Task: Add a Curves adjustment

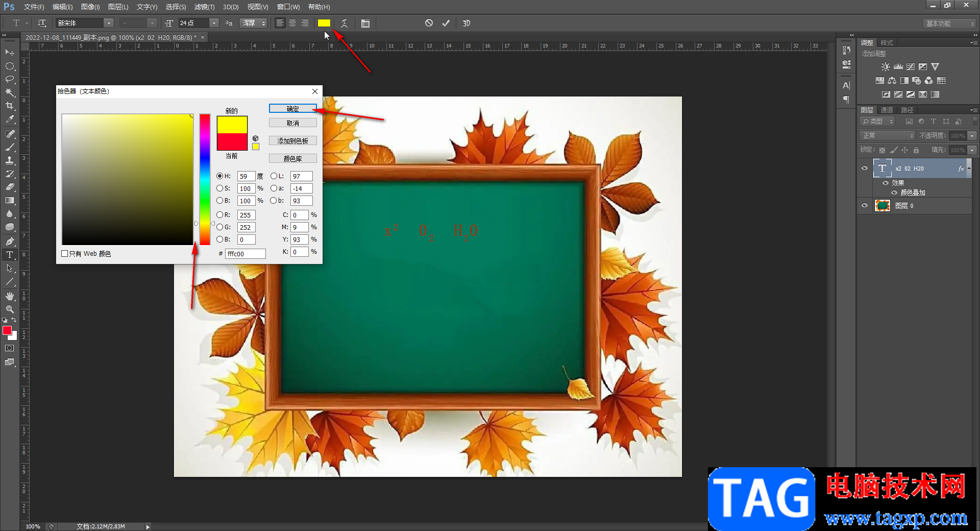Action: click(911, 67)
